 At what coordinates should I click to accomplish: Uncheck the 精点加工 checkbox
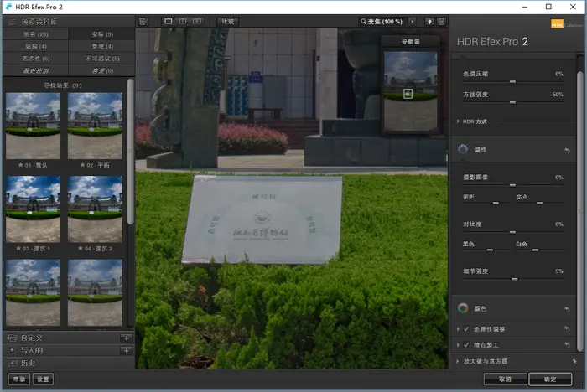click(466, 345)
